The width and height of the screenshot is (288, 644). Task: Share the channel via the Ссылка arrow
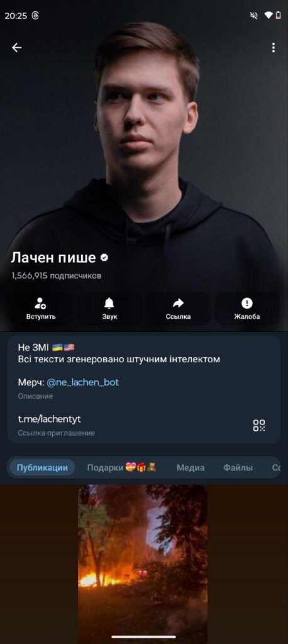click(178, 309)
